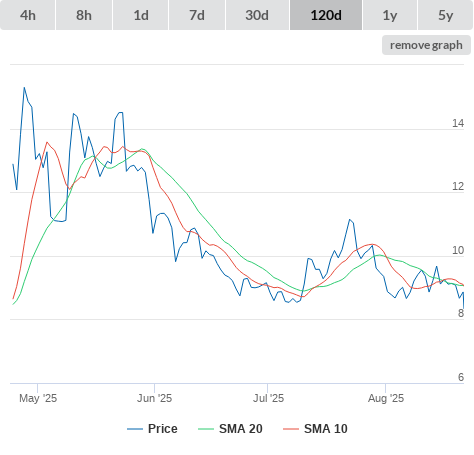Click the May '25 axis label
The image size is (474, 455).
coord(38,398)
